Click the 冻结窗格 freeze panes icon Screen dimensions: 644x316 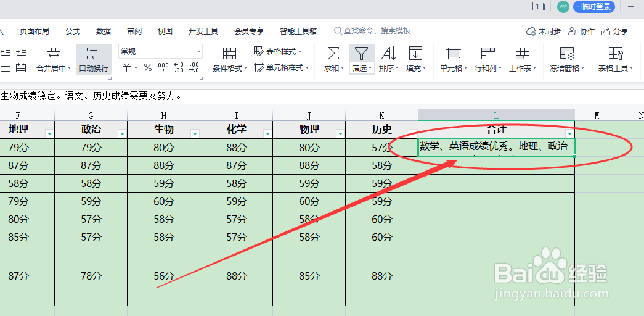567,53
